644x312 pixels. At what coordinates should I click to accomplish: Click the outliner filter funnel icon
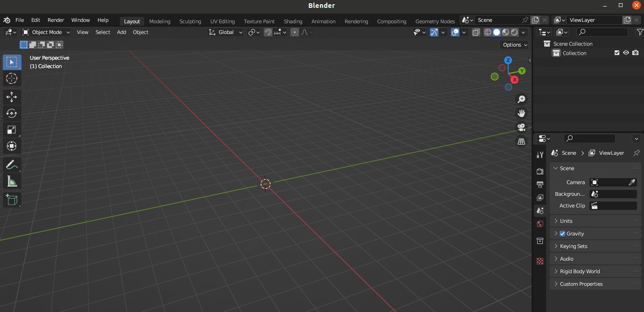coord(640,32)
